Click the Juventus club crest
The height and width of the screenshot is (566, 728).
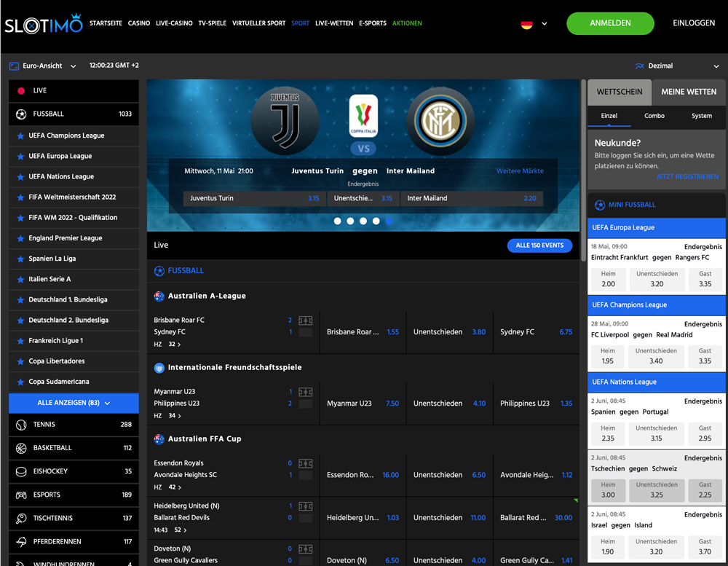click(x=285, y=121)
